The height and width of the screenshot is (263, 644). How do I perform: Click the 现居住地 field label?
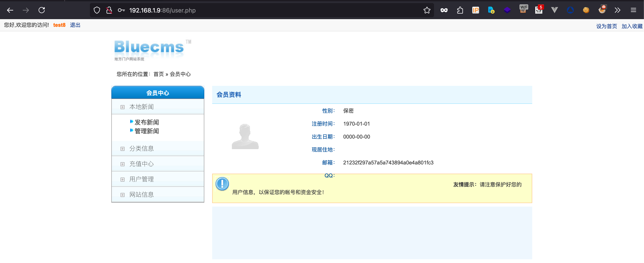[x=323, y=150]
